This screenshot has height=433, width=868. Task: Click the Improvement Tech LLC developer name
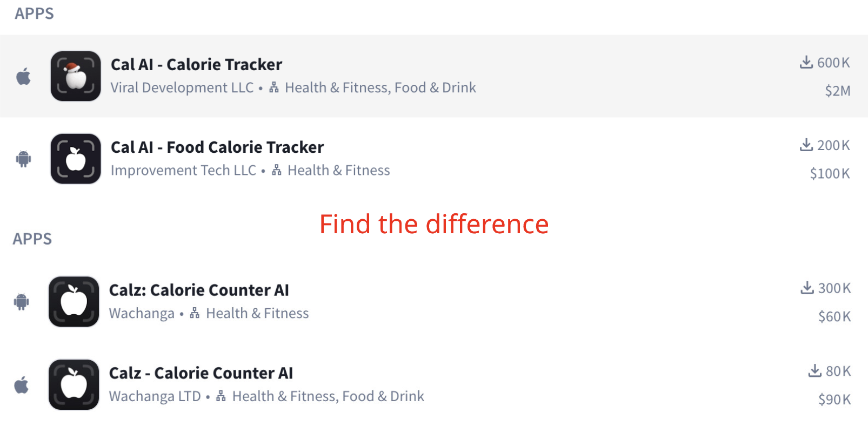pyautogui.click(x=183, y=170)
